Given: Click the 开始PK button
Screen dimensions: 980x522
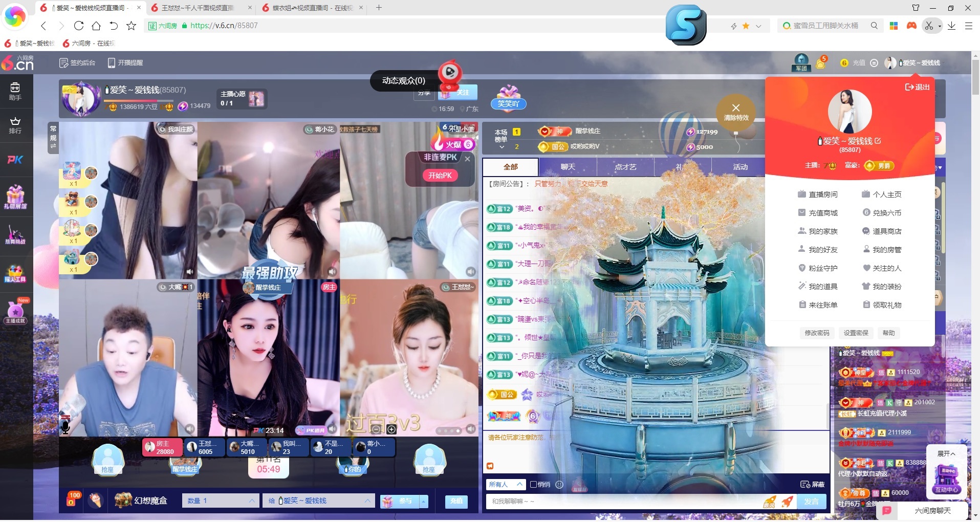Looking at the screenshot, I should [x=440, y=176].
